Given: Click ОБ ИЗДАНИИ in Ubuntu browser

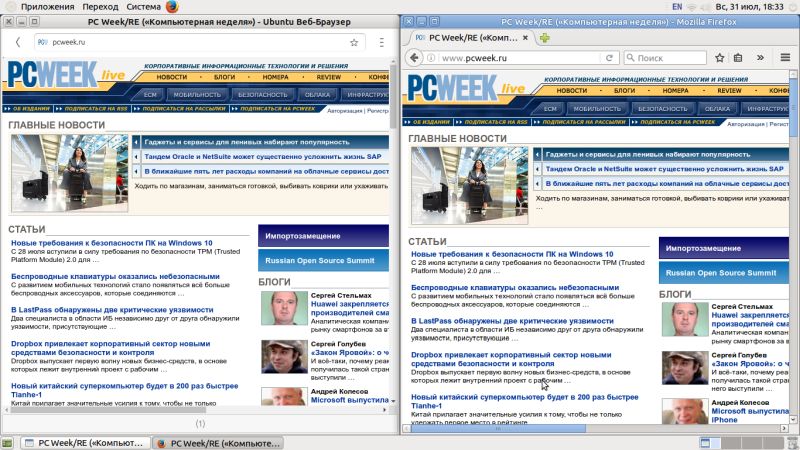Looking at the screenshot, I should coord(31,109).
